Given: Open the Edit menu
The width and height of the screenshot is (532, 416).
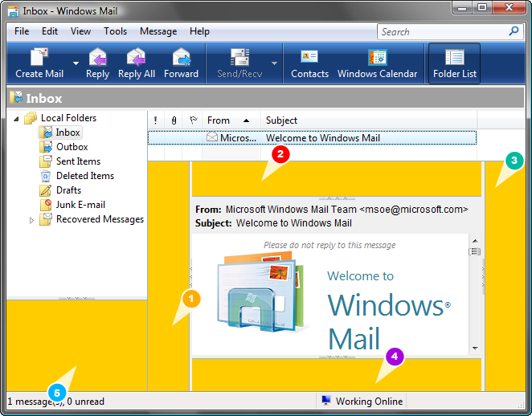Looking at the screenshot, I should (x=50, y=31).
